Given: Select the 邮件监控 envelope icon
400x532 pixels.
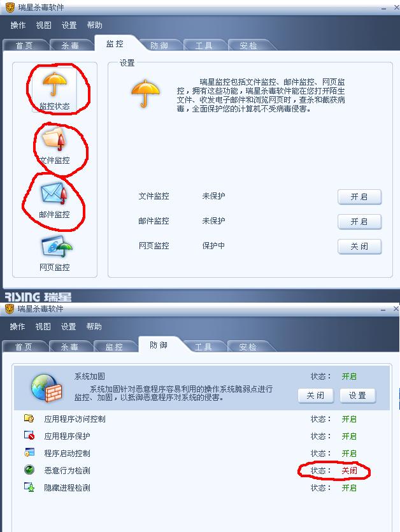Looking at the screenshot, I should click(54, 194).
